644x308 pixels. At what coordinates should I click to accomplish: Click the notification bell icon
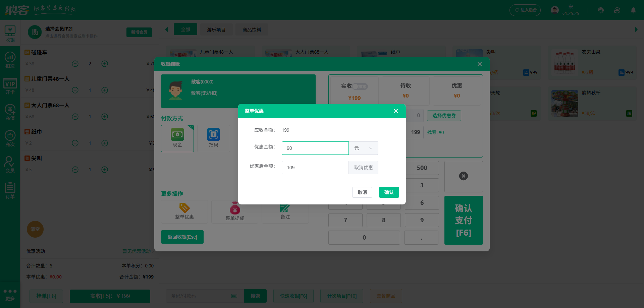(633, 10)
